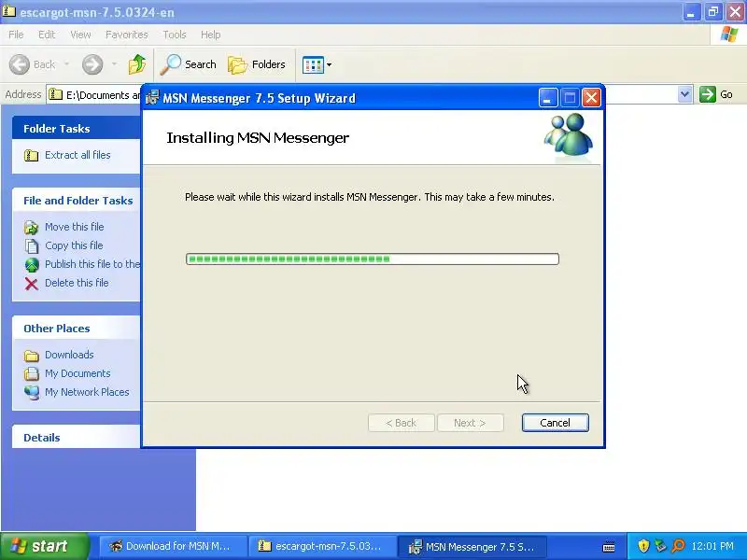Click the Back arrow icon in Explorer toolbar

pos(20,64)
